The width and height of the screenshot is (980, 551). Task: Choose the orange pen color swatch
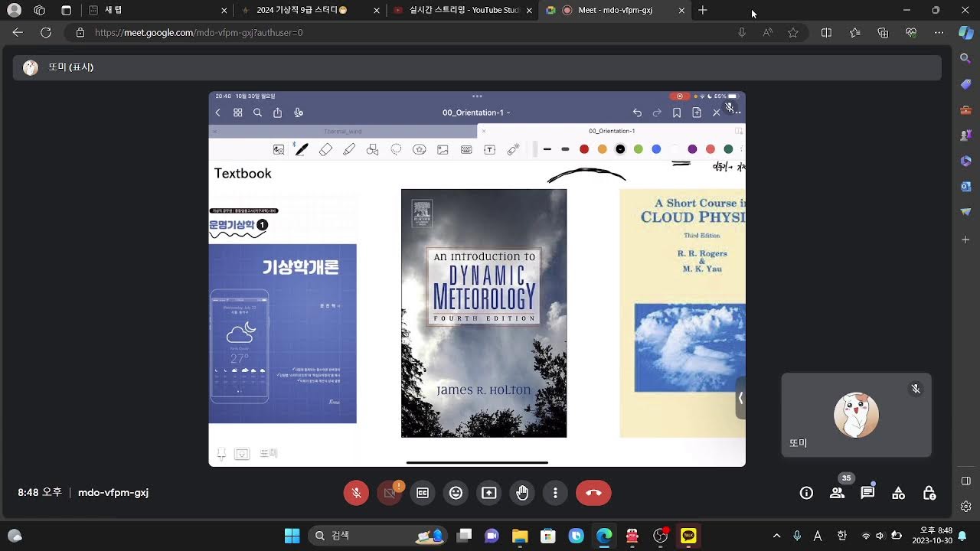[603, 149]
